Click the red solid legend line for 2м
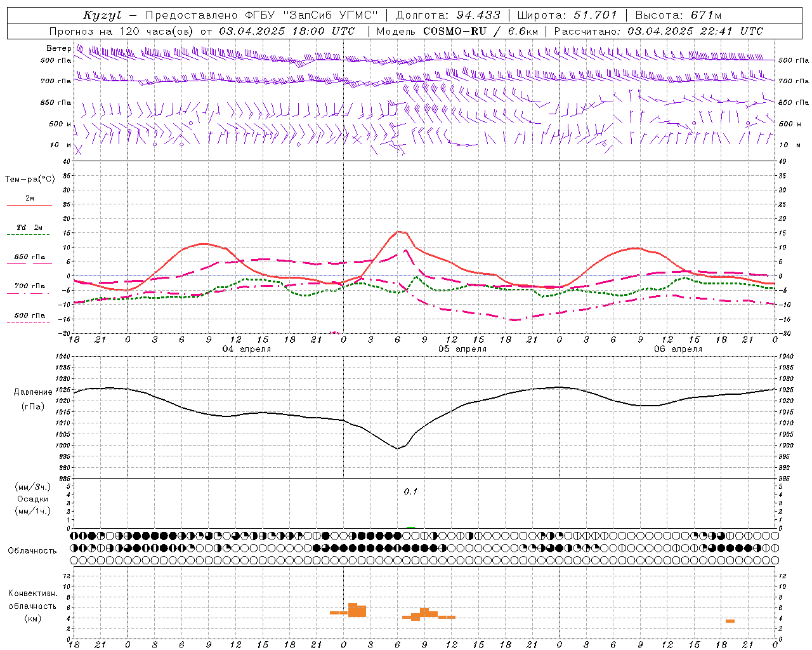 (29, 206)
